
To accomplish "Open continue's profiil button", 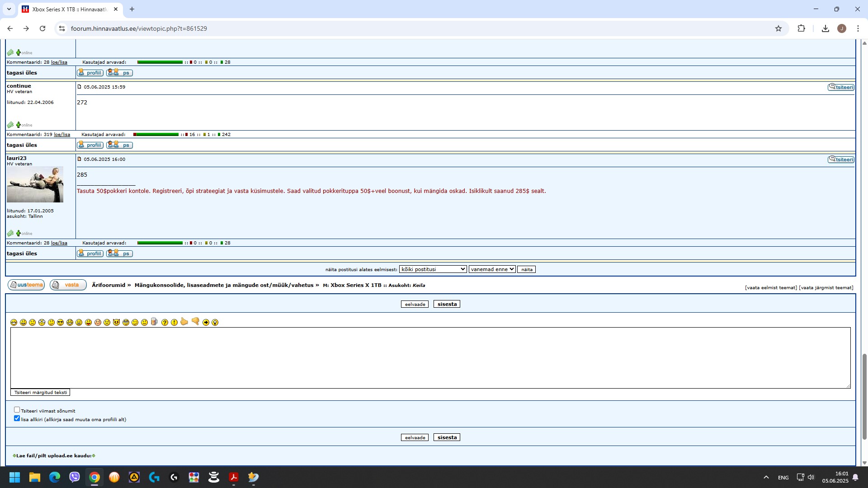I will tap(90, 145).
